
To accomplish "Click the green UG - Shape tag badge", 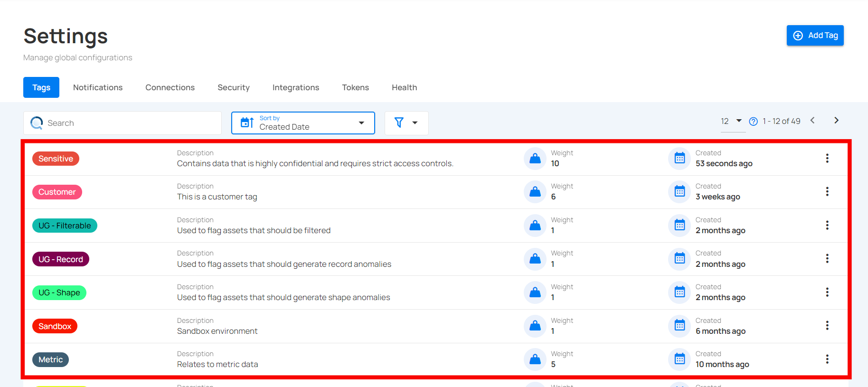I will coord(59,293).
